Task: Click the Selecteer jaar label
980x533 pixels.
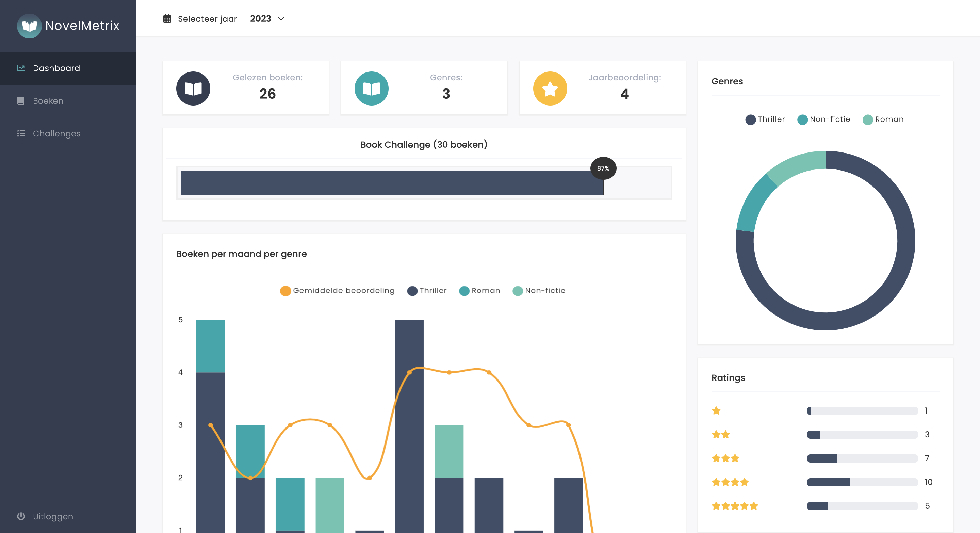Action: point(207,19)
